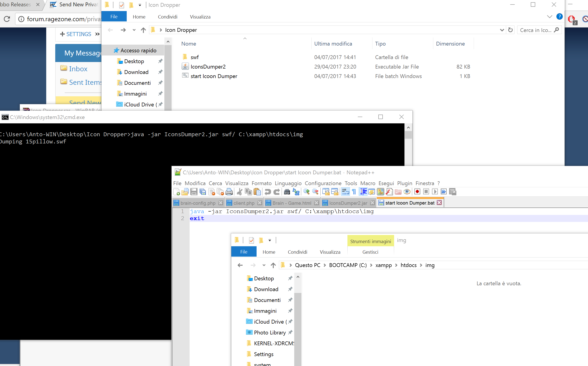Click the Zoom In magnifier icon
The height and width of the screenshot is (366, 588).
[x=306, y=192]
